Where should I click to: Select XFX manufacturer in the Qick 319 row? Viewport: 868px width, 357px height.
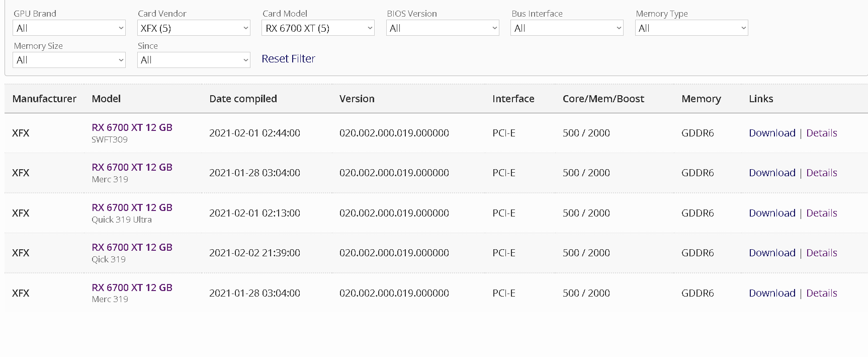pyautogui.click(x=21, y=253)
